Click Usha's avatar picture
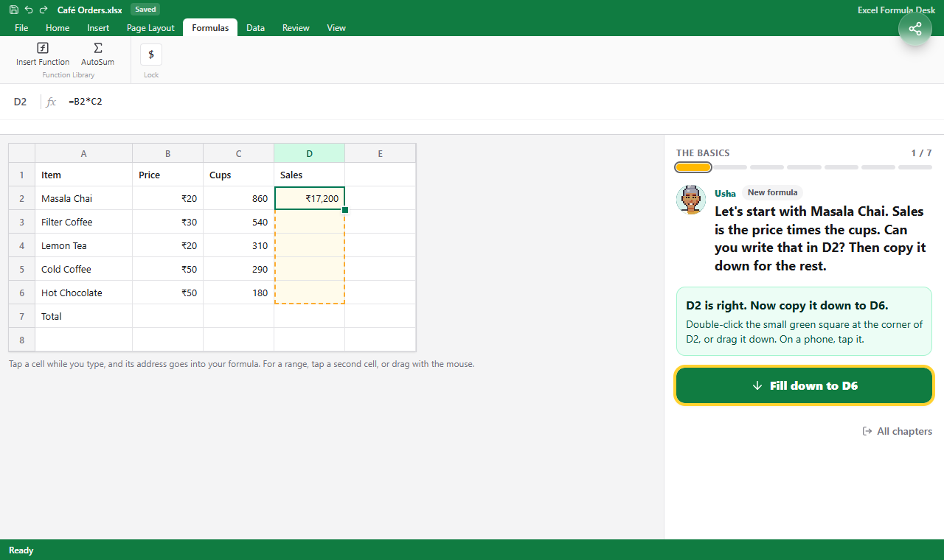The width and height of the screenshot is (944, 560). [691, 200]
